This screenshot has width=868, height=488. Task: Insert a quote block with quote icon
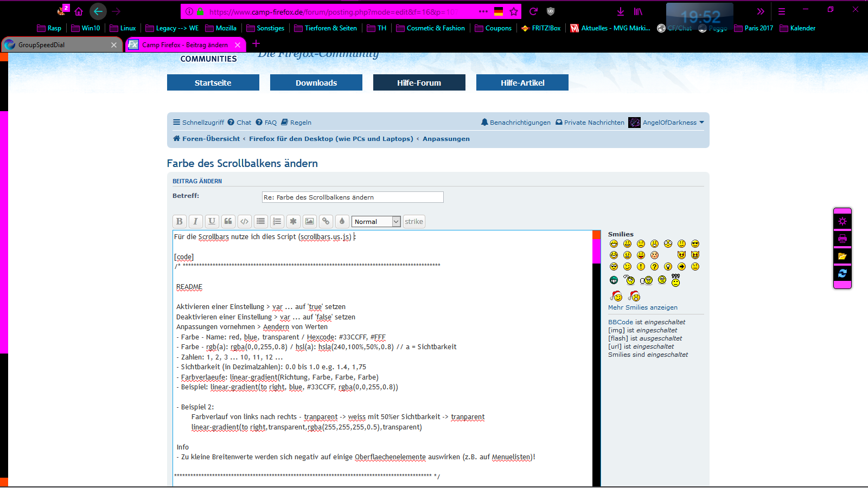pos(228,221)
